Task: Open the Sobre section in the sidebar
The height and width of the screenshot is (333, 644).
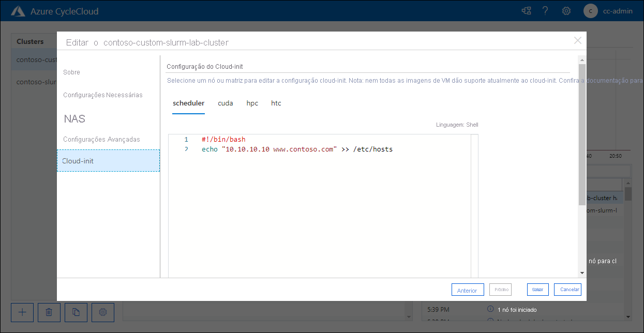Action: (x=71, y=72)
